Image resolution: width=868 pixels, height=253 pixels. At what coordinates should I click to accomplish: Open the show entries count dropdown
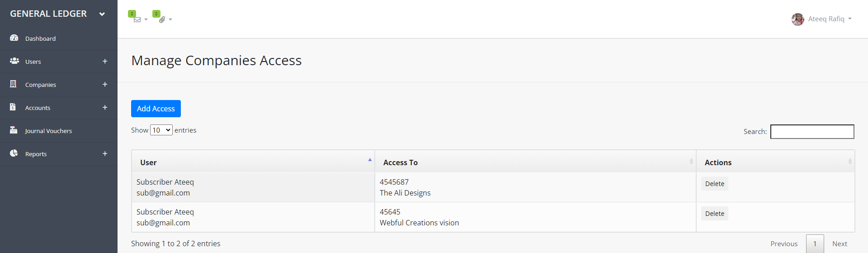coord(161,130)
